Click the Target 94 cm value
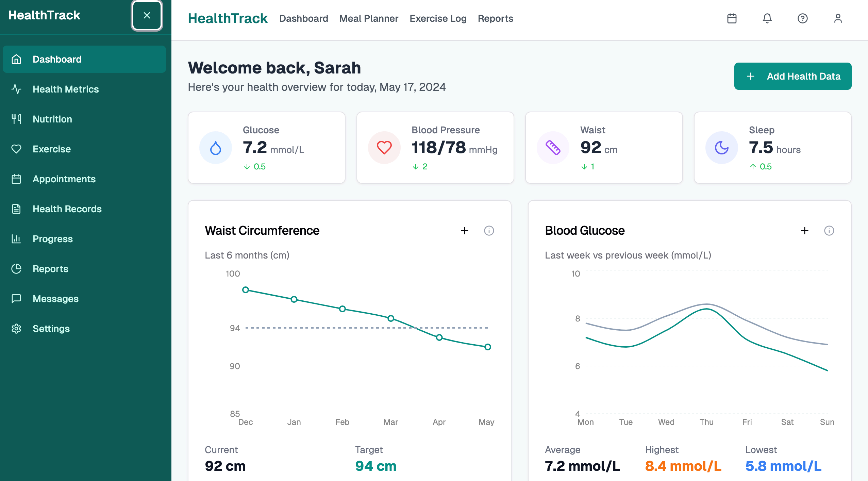868x481 pixels. pyautogui.click(x=376, y=466)
